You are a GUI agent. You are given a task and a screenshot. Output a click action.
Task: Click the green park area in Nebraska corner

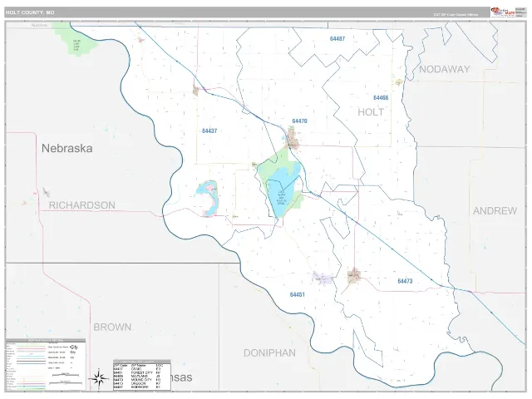tap(76, 41)
